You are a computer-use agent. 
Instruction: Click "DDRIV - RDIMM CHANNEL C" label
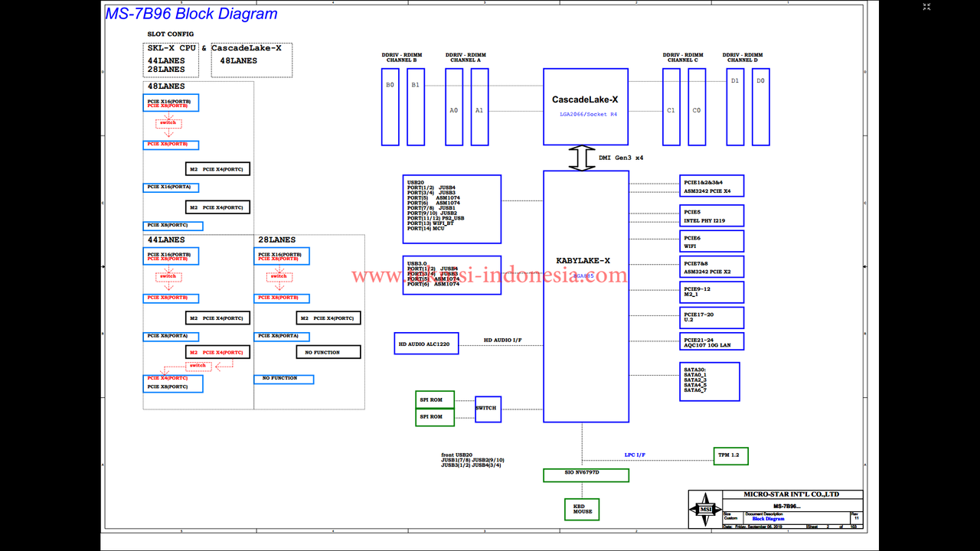tap(683, 57)
